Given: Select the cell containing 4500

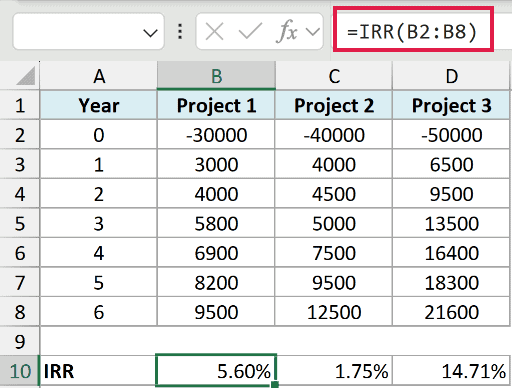Looking at the screenshot, I should click(334, 194).
